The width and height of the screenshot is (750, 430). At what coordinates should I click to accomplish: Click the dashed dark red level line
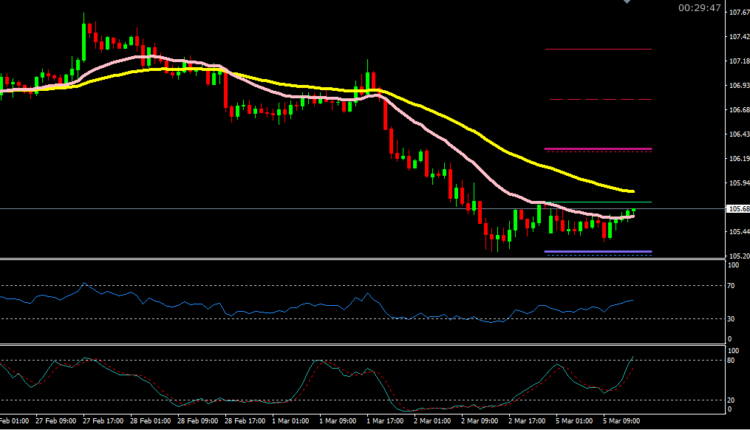point(597,100)
